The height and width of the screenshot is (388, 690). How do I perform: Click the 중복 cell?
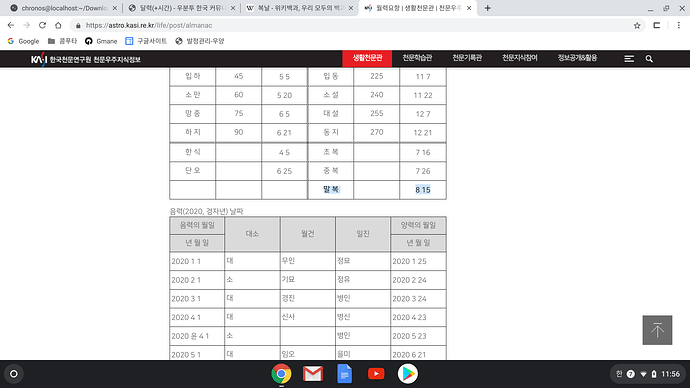331,171
